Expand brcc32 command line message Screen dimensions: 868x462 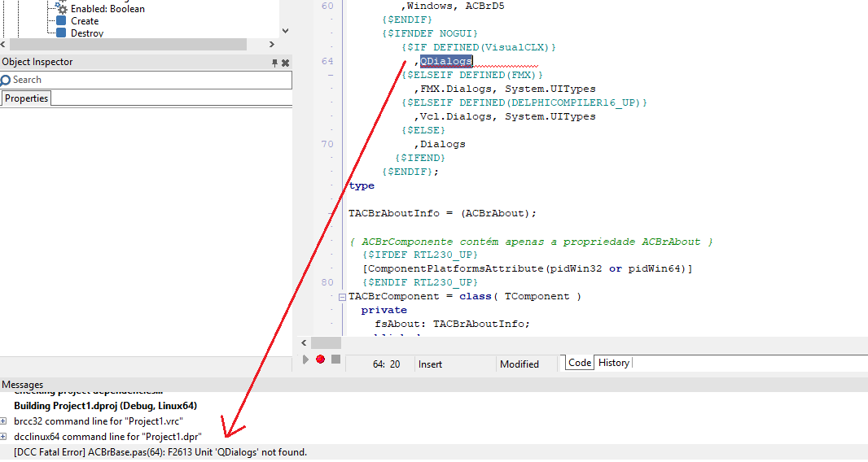pyautogui.click(x=3, y=421)
